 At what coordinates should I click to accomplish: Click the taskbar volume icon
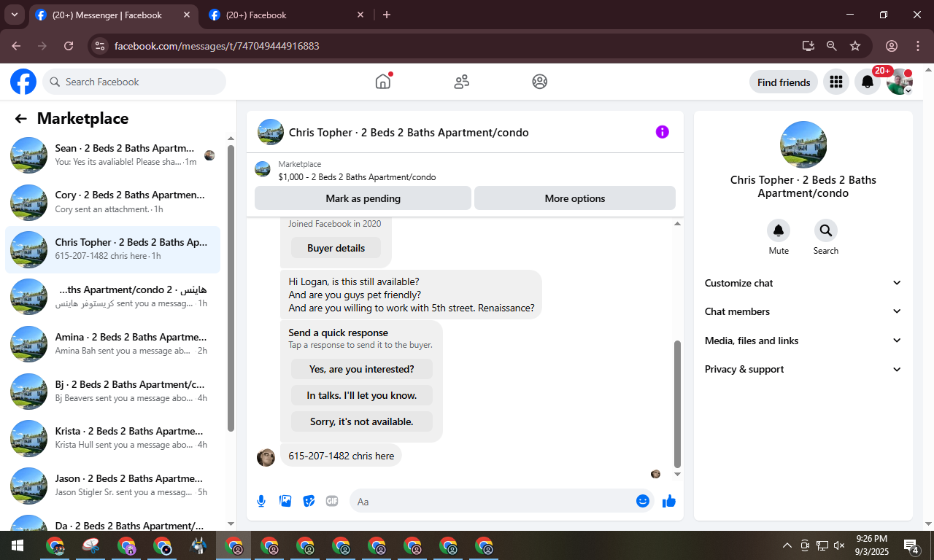click(839, 545)
